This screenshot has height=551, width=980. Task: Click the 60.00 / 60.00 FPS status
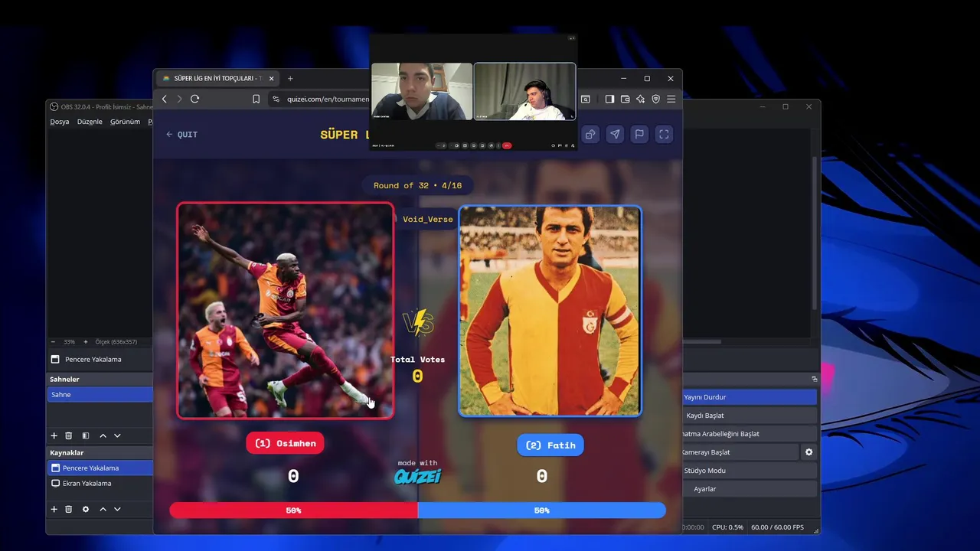777,527
